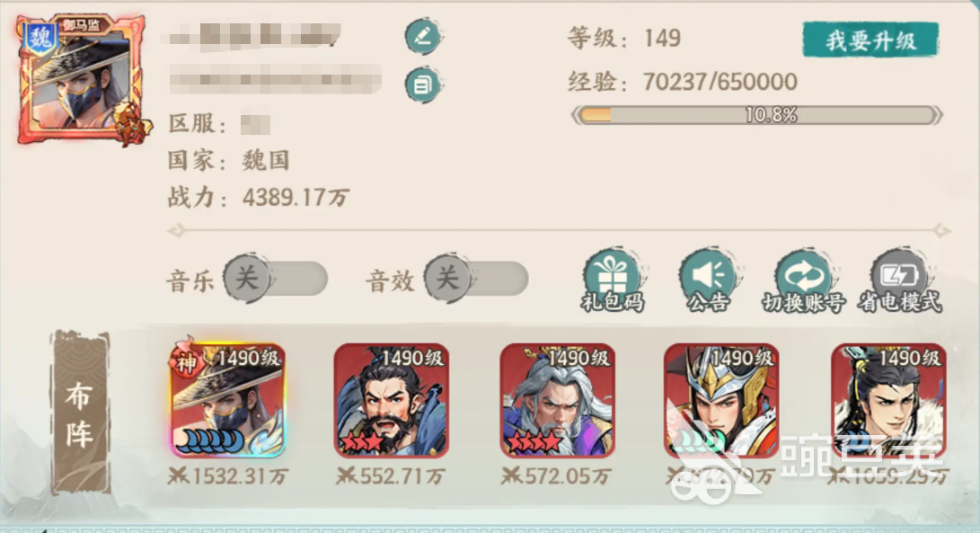
Task: Click the copy ID icon below the pencil
Action: pyautogui.click(x=424, y=84)
